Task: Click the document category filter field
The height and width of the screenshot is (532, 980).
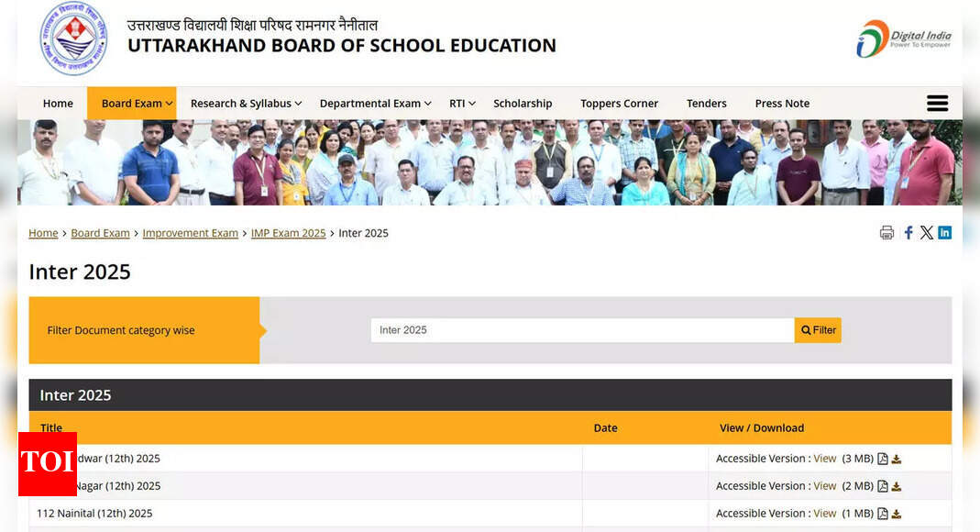Action: pyautogui.click(x=582, y=330)
